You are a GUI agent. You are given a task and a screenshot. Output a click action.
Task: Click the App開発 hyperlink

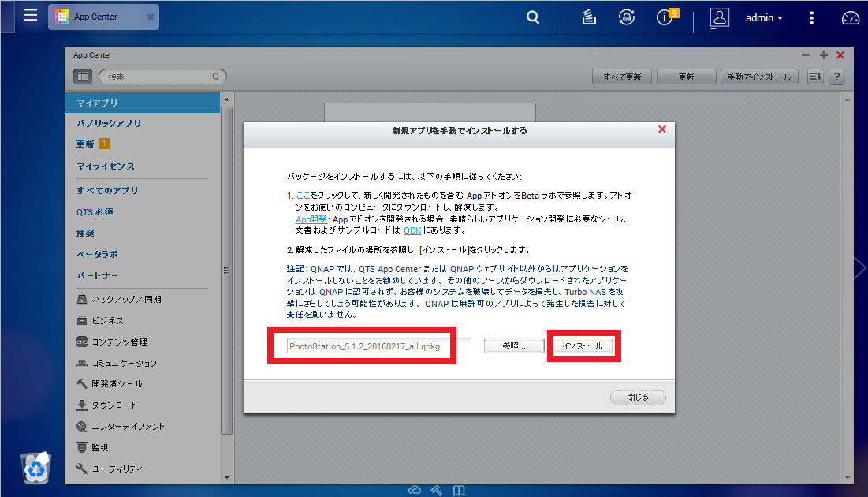tap(311, 219)
